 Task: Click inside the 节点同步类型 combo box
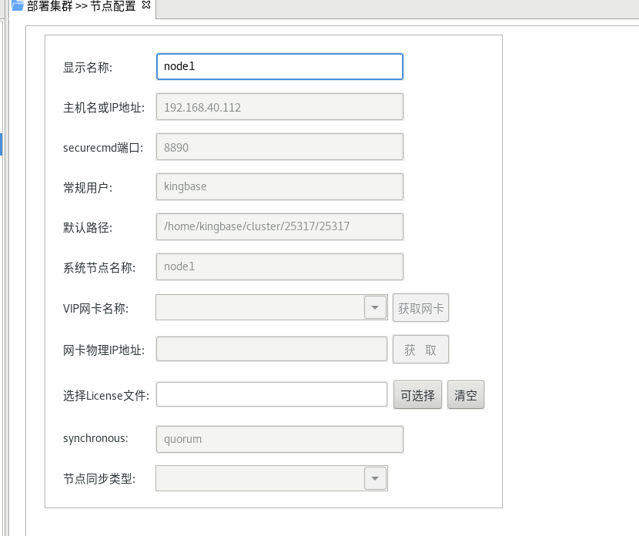pyautogui.click(x=260, y=479)
